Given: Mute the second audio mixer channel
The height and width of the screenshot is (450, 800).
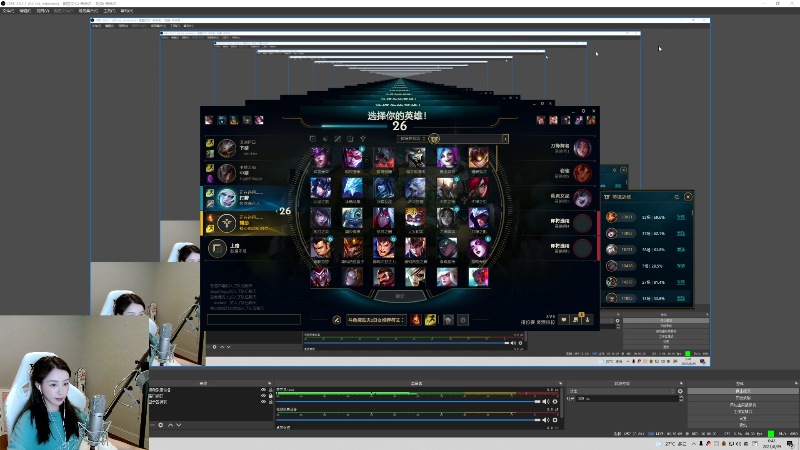Looking at the screenshot, I should tap(546, 420).
